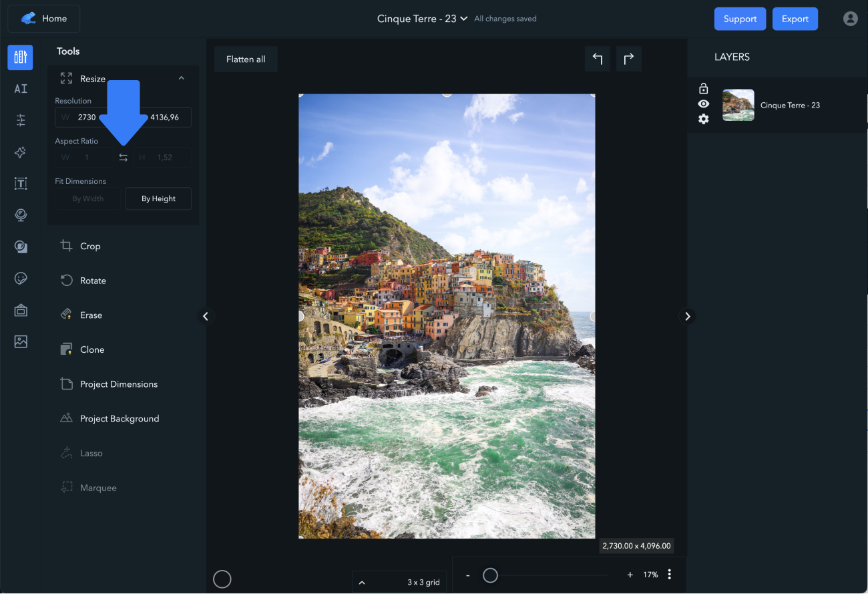Click the LAYERS panel heading

tap(732, 57)
